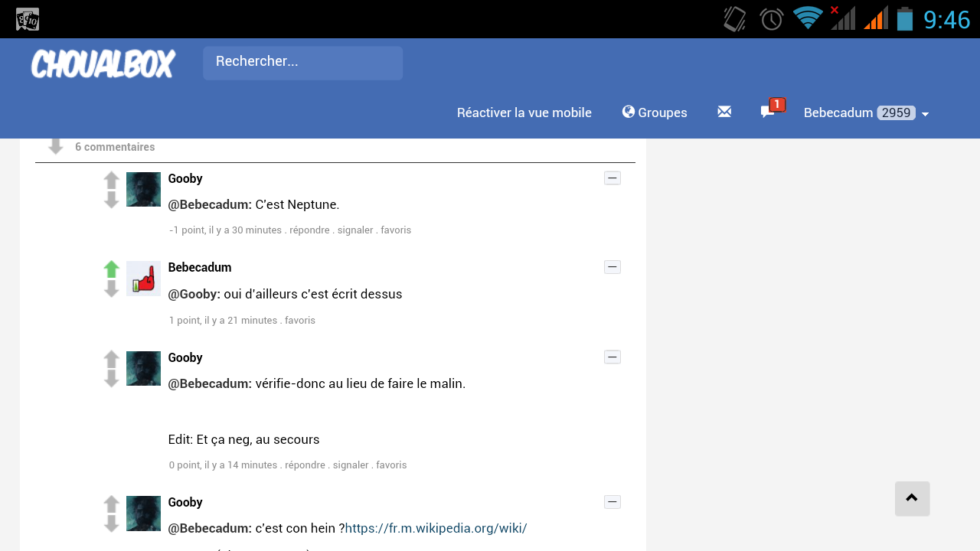Screen dimensions: 980x551
Task: Collapse Bebecadum's comment with minus button
Action: tap(612, 267)
